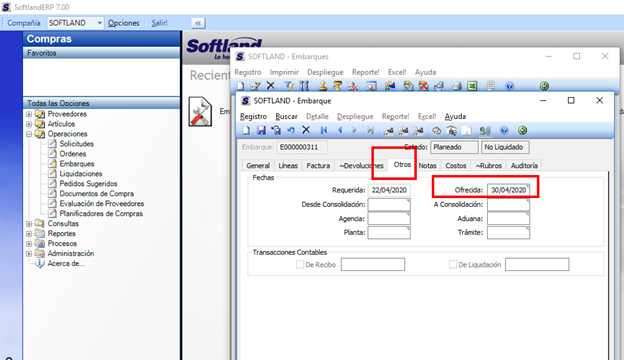Click the new record icon in Embarque toolbar
The width and height of the screenshot is (624, 360).
tap(246, 130)
